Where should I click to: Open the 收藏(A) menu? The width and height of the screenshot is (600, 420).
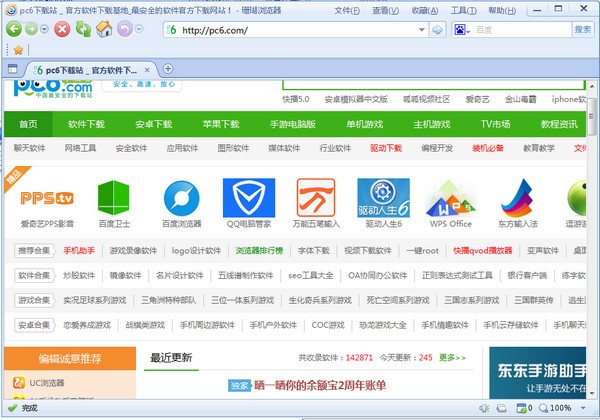coord(425,10)
